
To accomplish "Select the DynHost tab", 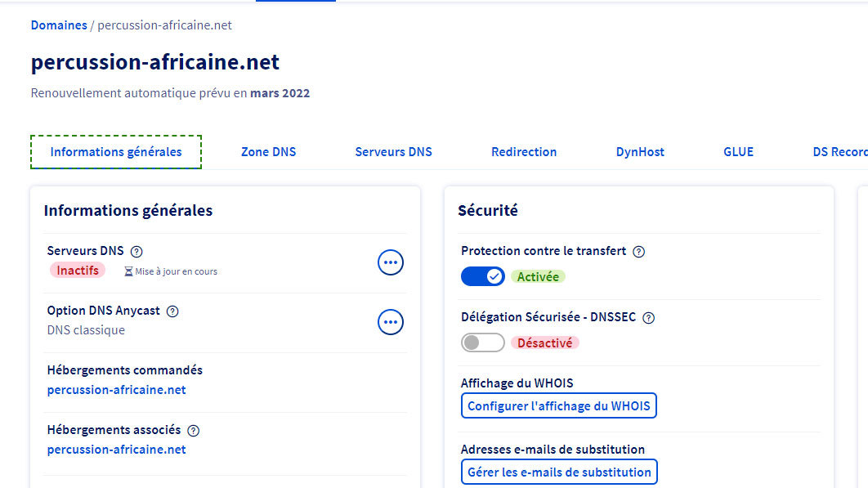I will 640,152.
